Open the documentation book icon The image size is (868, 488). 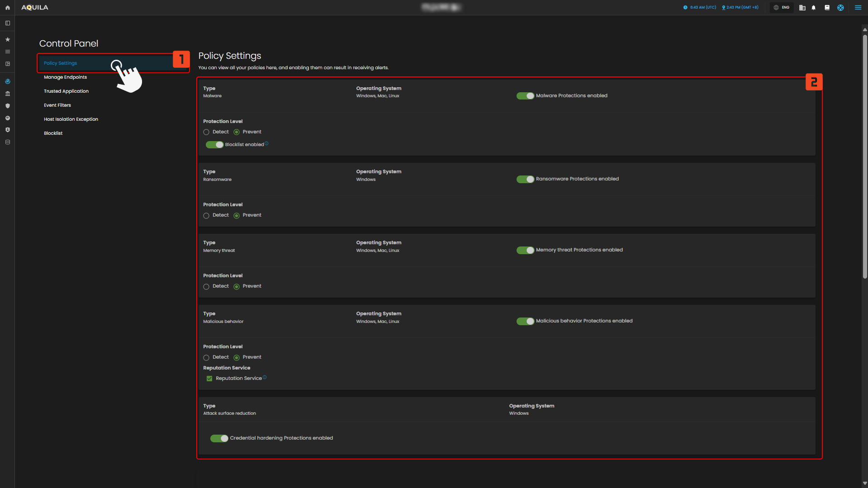pyautogui.click(x=827, y=8)
